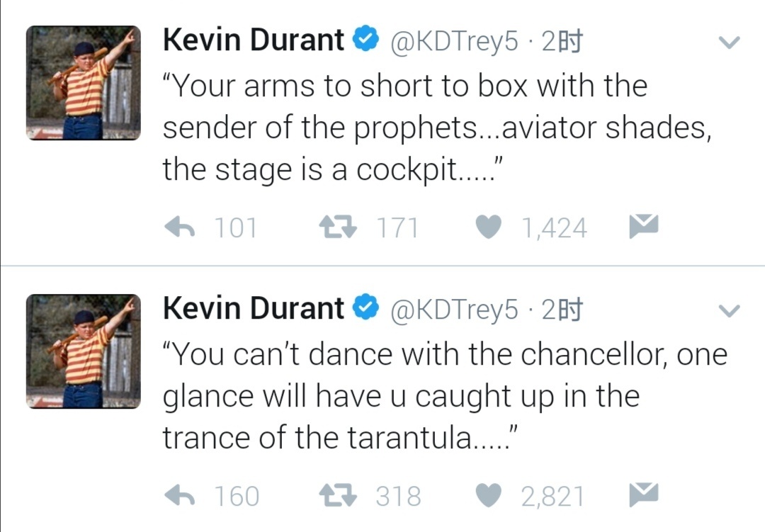Like the tarantula tweet
Viewport: 765px width, 532px height.
[x=489, y=495]
